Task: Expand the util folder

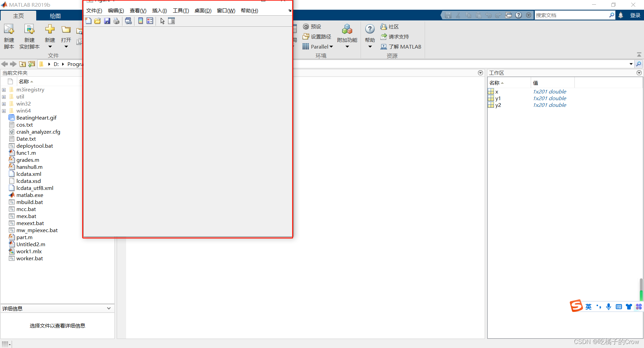Action: [x=4, y=97]
